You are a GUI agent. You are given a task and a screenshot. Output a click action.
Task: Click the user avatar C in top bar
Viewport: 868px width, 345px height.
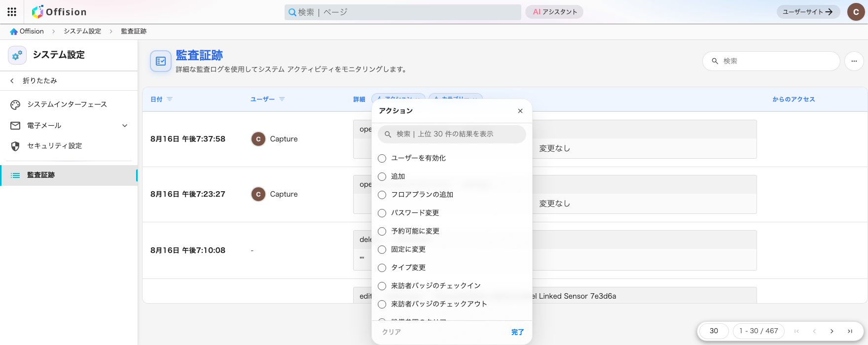[856, 12]
